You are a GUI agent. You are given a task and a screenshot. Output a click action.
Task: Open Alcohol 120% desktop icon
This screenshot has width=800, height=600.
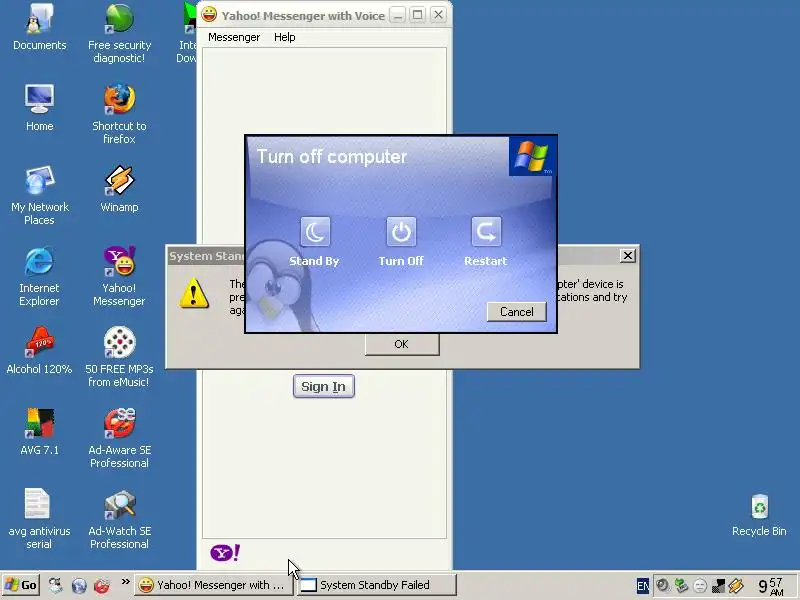(x=39, y=351)
